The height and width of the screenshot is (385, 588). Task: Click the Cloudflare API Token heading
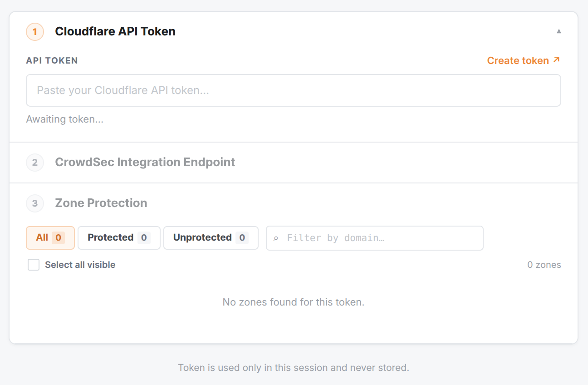[115, 31]
